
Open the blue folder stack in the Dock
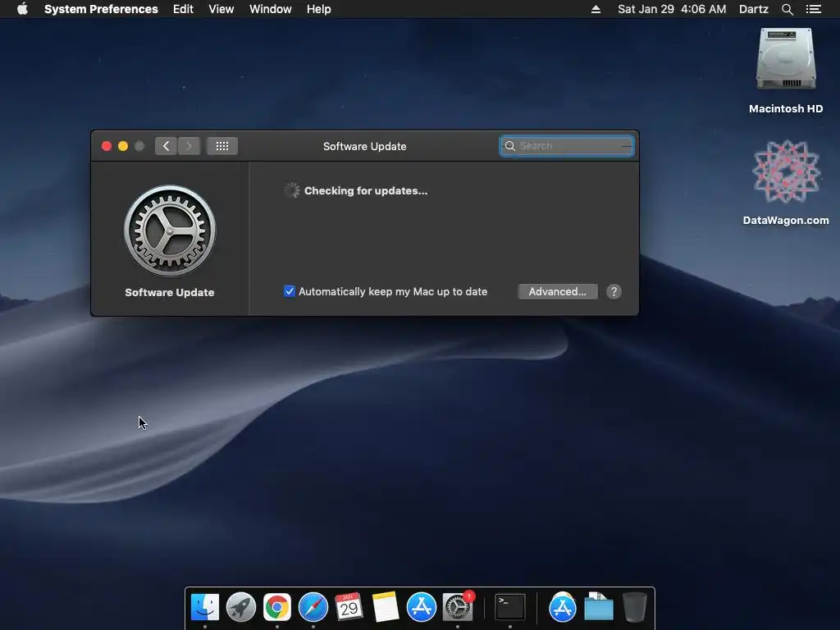pos(598,608)
